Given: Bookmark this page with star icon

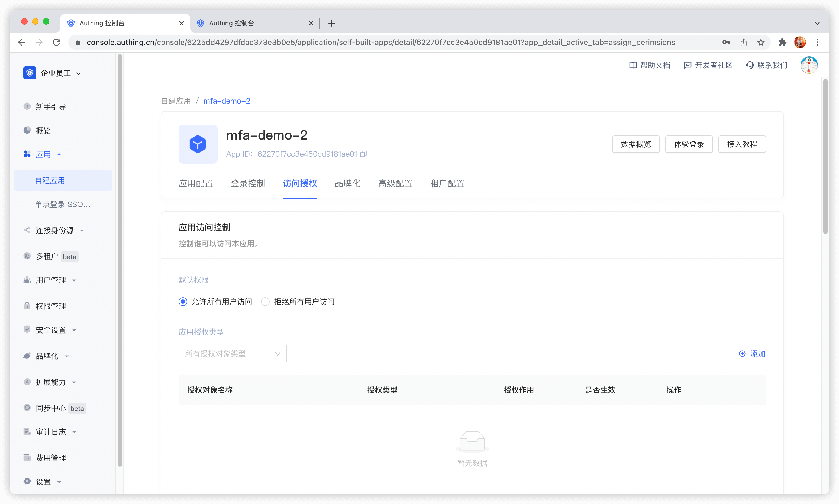Looking at the screenshot, I should [x=761, y=43].
